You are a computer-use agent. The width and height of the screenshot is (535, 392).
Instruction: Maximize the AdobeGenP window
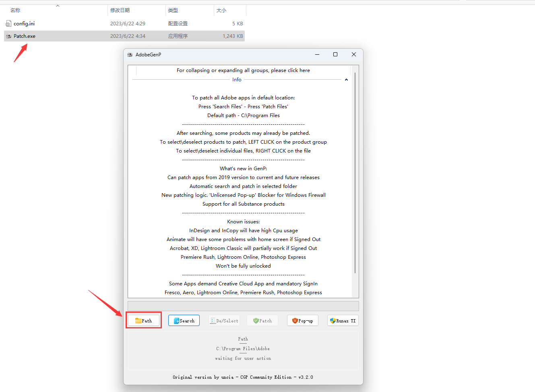click(x=335, y=54)
